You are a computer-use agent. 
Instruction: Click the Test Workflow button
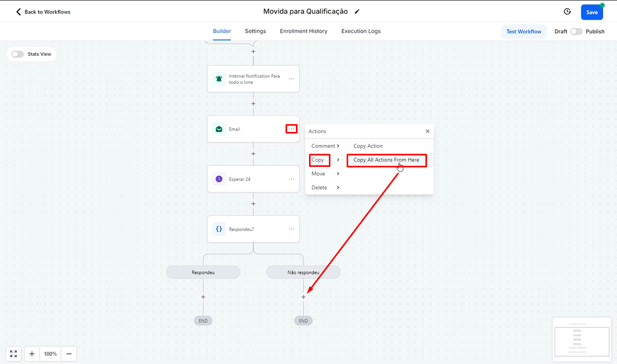[x=524, y=31]
